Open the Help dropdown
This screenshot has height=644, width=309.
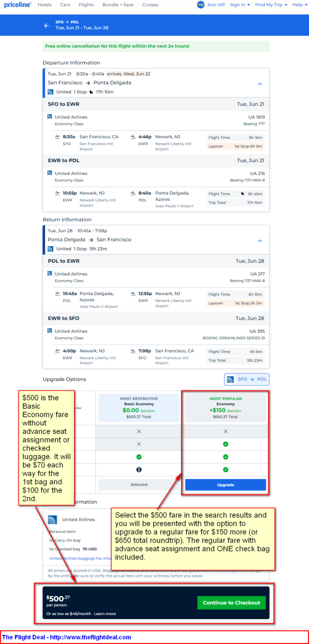click(299, 5)
